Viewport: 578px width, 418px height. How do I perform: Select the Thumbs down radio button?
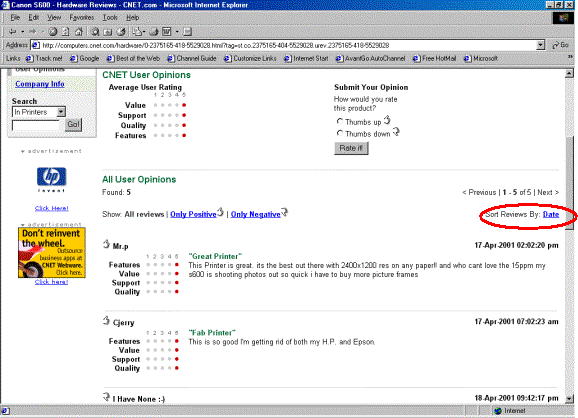(x=340, y=133)
